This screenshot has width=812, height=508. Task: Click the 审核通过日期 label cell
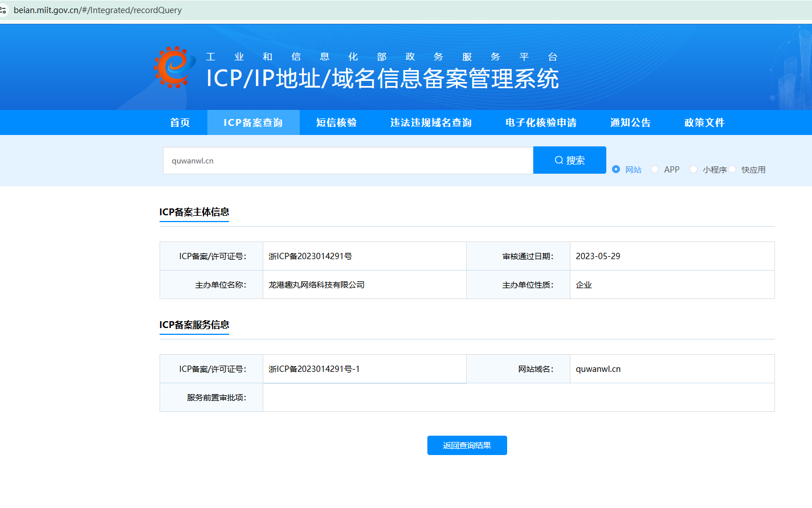pyautogui.click(x=519, y=256)
